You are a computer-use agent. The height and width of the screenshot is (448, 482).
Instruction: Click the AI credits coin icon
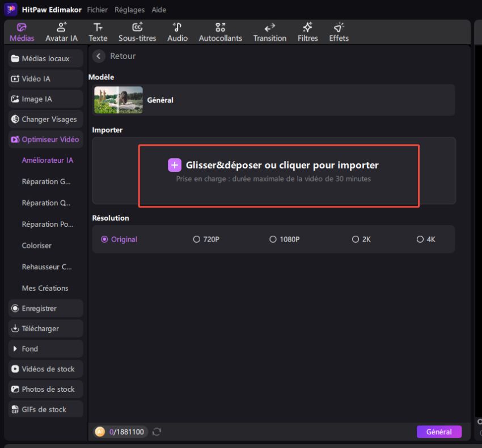[100, 432]
